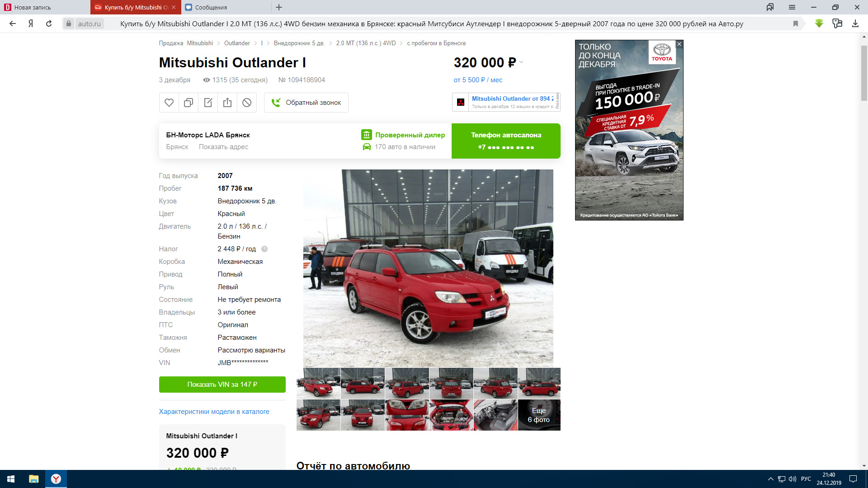Open a new browser tab with plus

coord(279,7)
